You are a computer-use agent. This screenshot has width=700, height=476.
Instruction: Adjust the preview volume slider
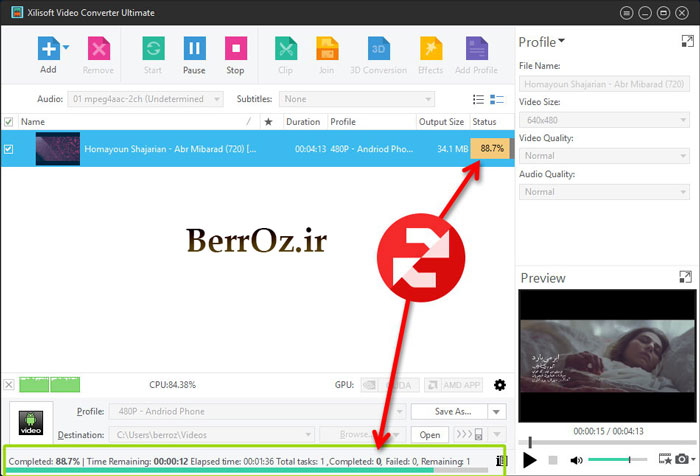click(615, 460)
